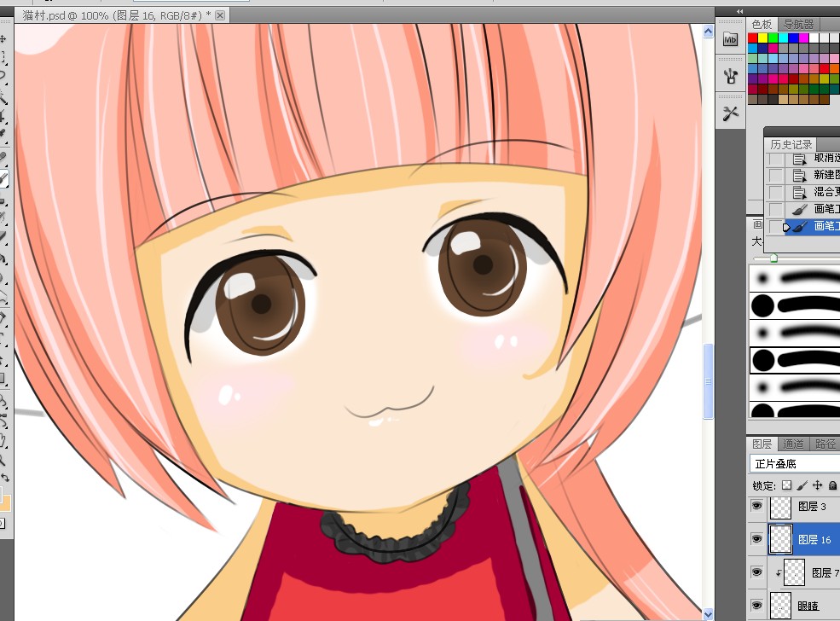840x621 pixels.
Task: Select the 图层 7 layer thumbnail
Action: (795, 572)
